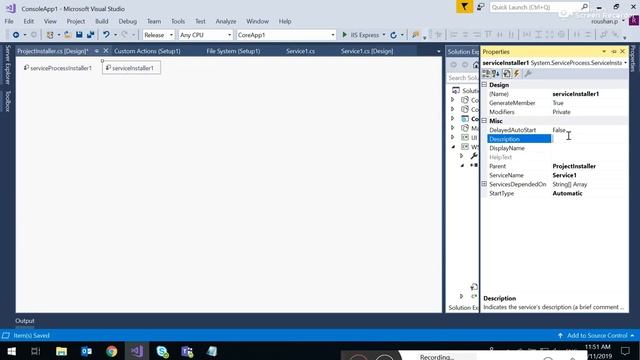Open Chrome from taskbar
Viewport: 640px width, 360px height.
tap(111, 351)
